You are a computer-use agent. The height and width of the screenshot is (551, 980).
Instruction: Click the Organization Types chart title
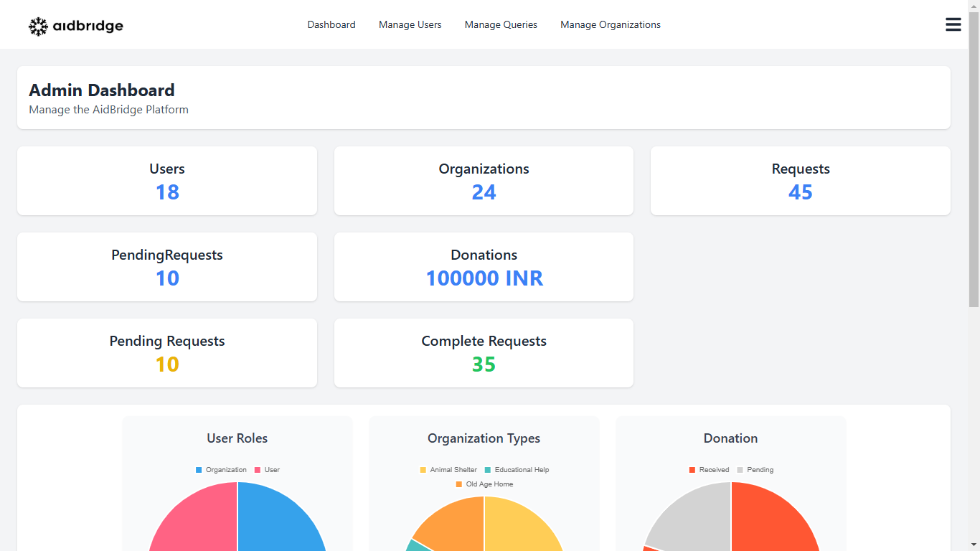click(484, 438)
